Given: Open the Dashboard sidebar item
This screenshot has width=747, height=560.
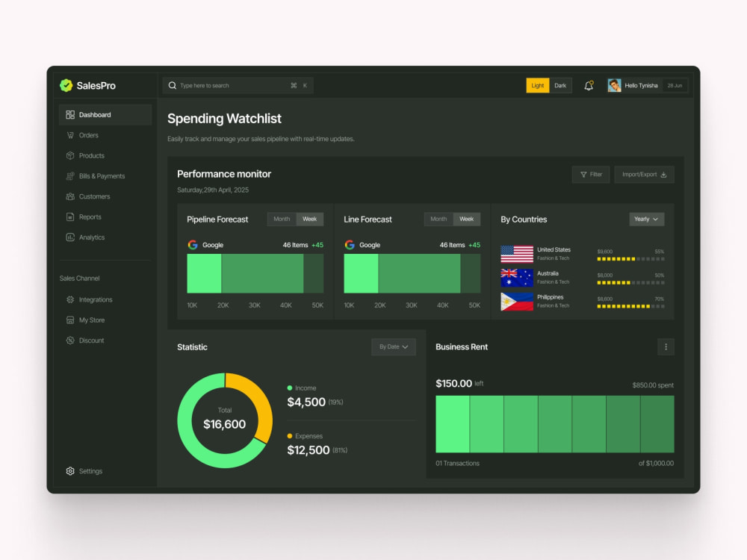Looking at the screenshot, I should point(105,115).
